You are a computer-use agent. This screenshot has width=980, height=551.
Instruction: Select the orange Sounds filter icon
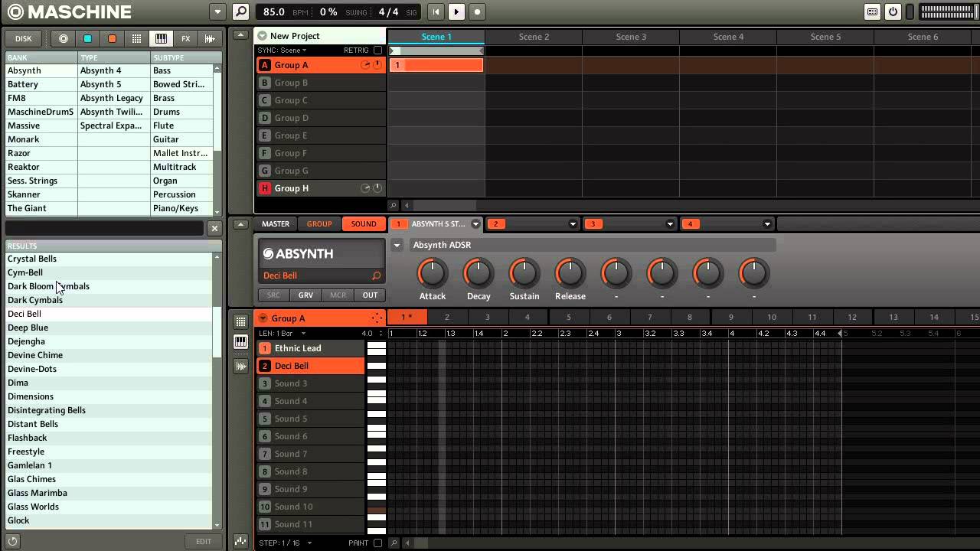112,38
